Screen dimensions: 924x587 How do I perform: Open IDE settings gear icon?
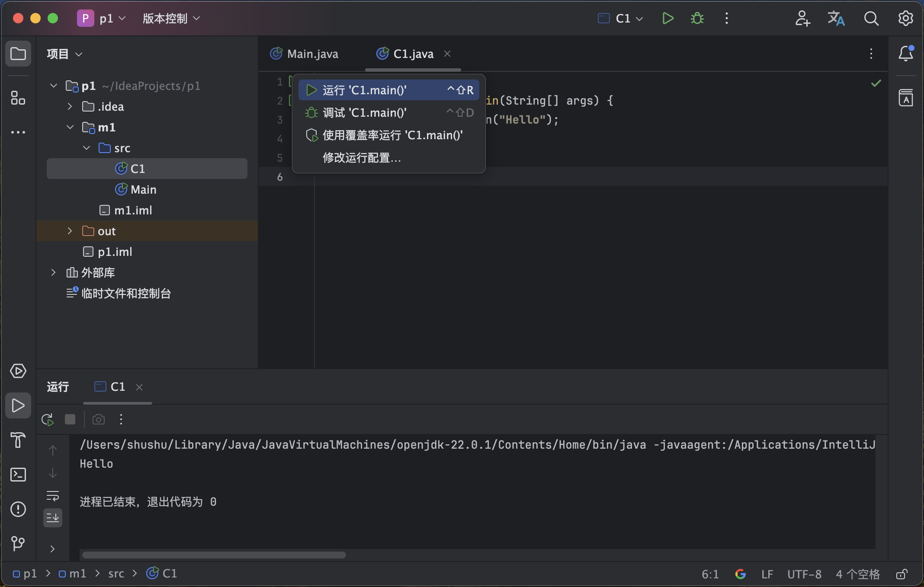tap(905, 18)
